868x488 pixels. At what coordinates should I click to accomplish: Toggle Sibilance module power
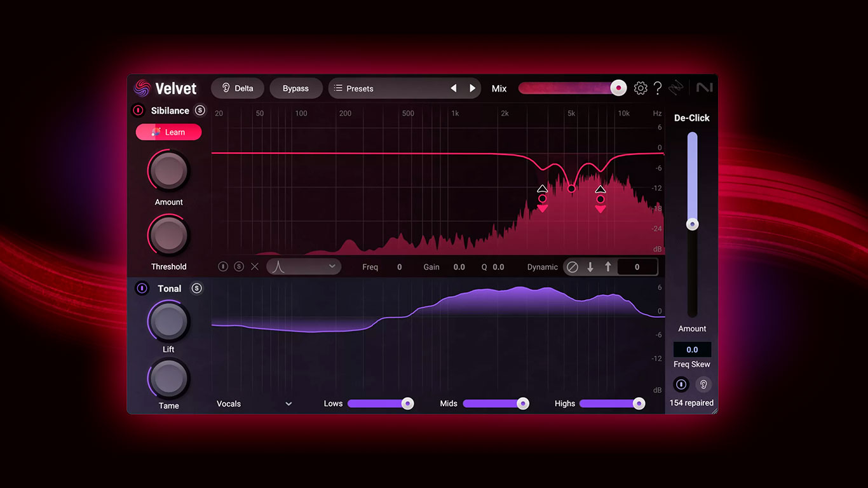pyautogui.click(x=138, y=111)
